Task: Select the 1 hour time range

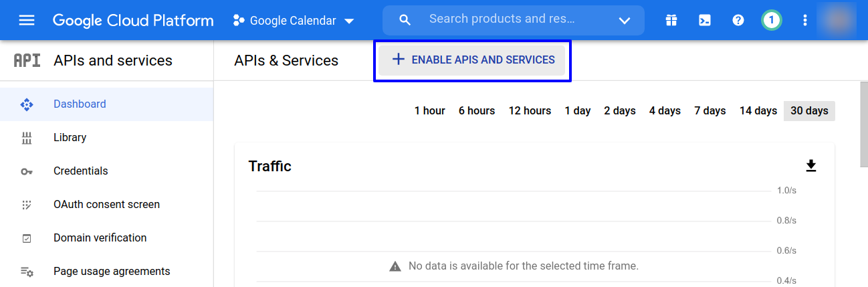Action: tap(429, 111)
